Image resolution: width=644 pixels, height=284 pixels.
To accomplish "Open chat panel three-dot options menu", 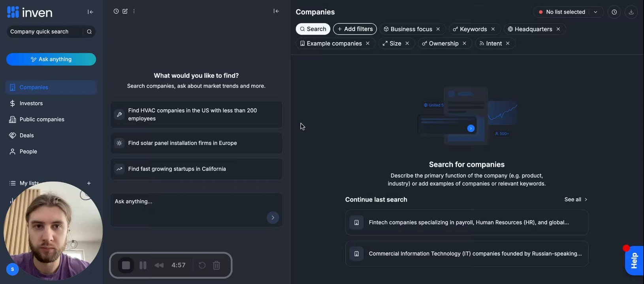I will [x=134, y=11].
